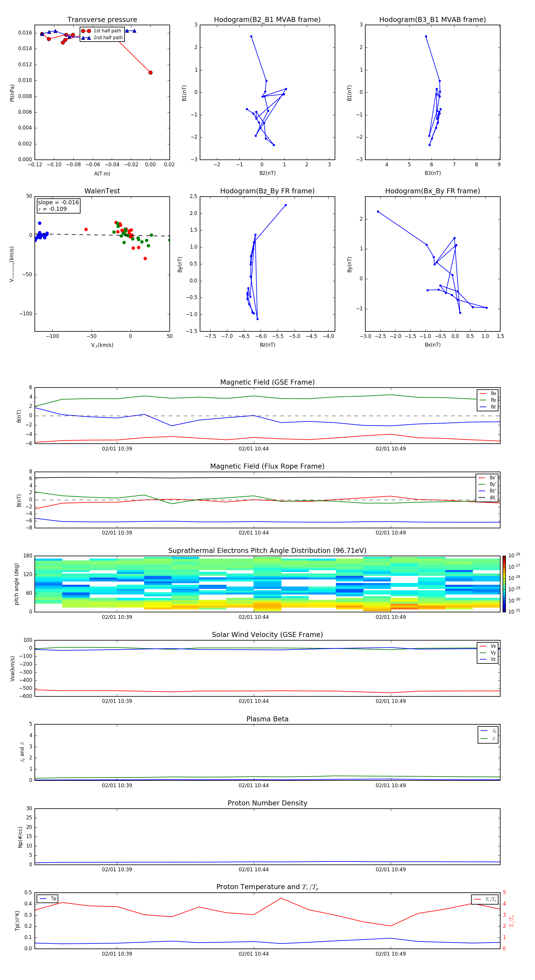Click topmost point in B2_B1 hodogram
535x980 pixels.
click(251, 37)
